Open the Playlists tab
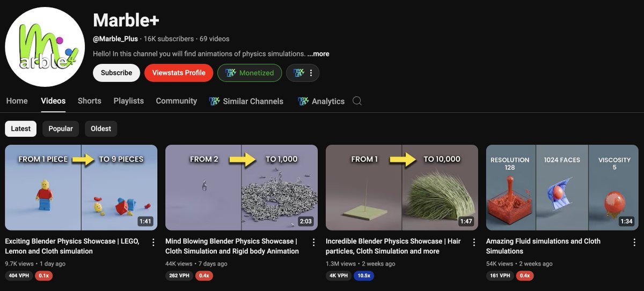 click(x=129, y=101)
